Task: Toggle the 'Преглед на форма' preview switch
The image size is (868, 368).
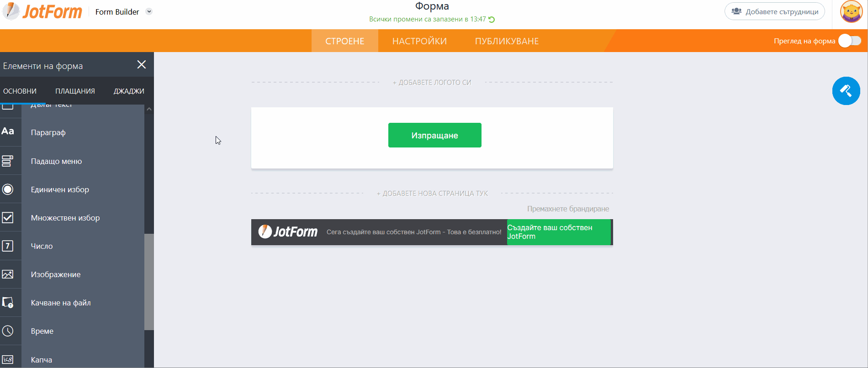Action: pyautogui.click(x=850, y=41)
